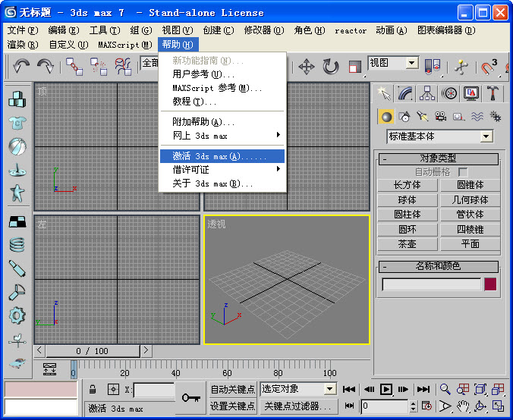Select the Move tool in the toolbar
The height and width of the screenshot is (420, 513).
307,67
